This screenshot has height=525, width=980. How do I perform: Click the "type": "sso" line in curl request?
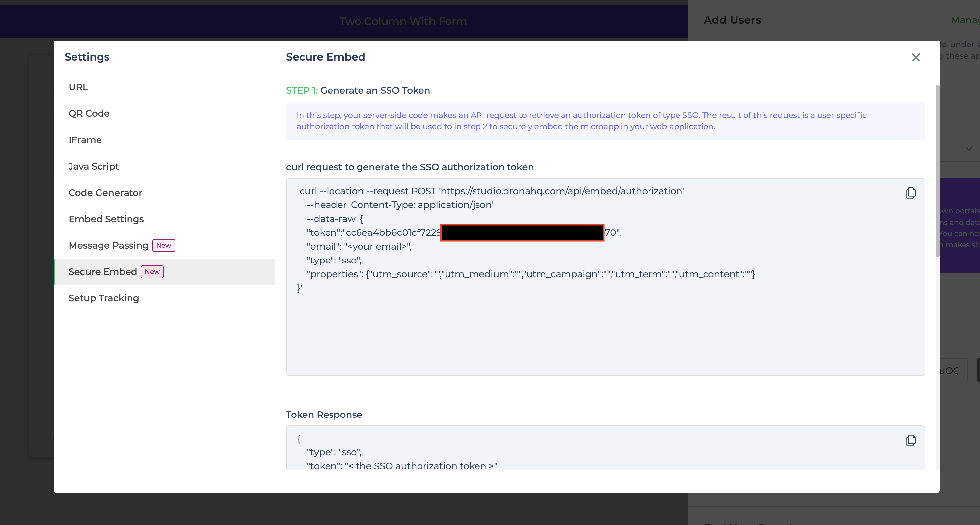334,261
